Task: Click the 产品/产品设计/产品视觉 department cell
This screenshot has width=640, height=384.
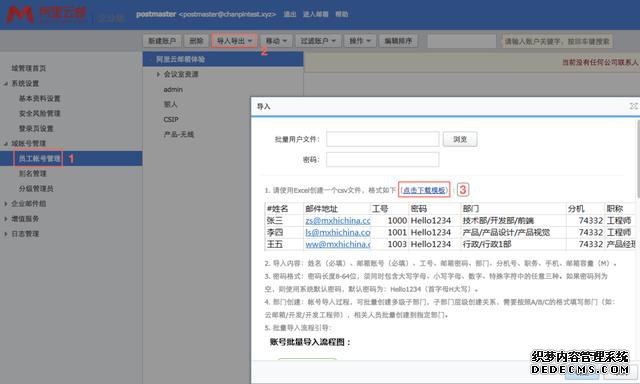Action: coord(506,232)
